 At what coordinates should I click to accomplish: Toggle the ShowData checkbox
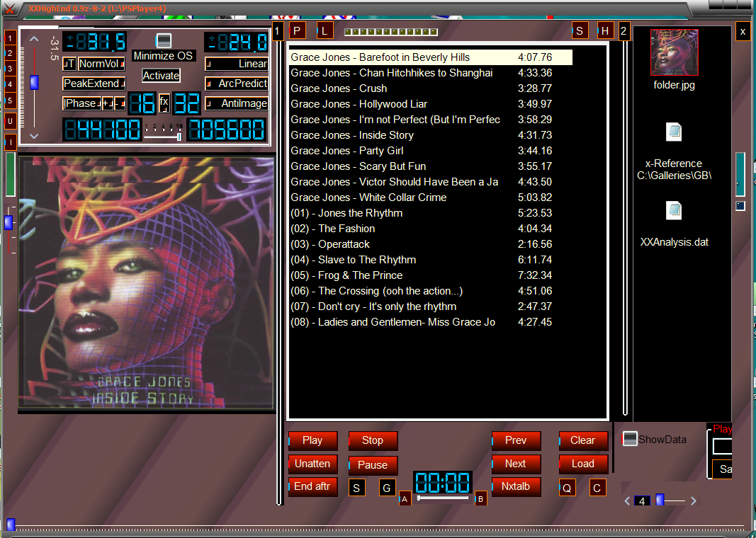[630, 439]
